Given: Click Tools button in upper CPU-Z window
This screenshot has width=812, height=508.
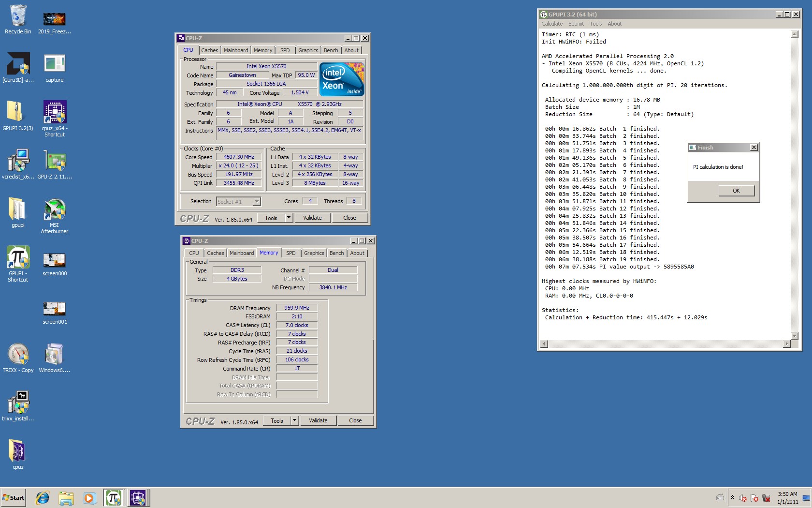Looking at the screenshot, I should tap(271, 218).
